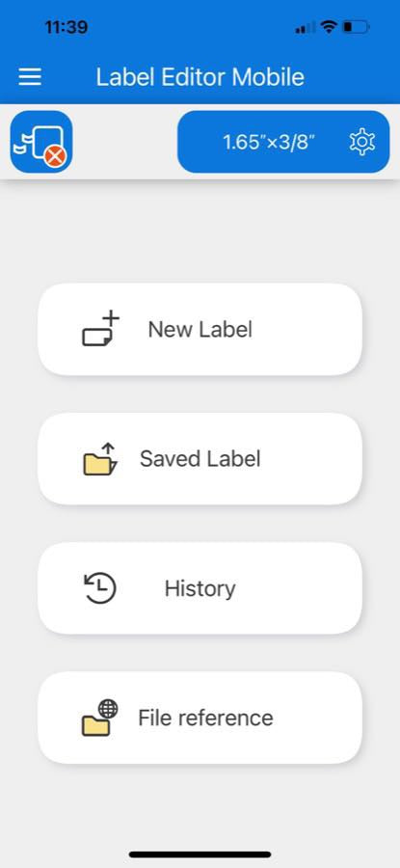Select the 1.65"×3/8" label size button

coord(283,142)
